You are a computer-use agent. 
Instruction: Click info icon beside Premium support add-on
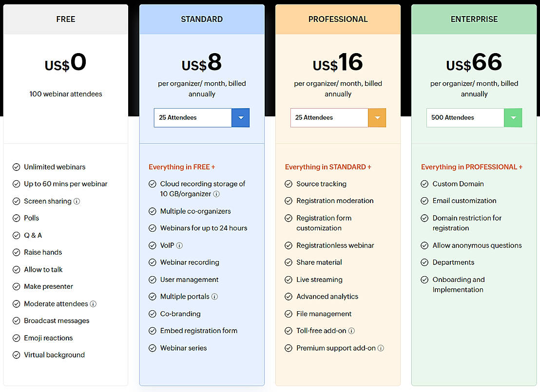[381, 348]
